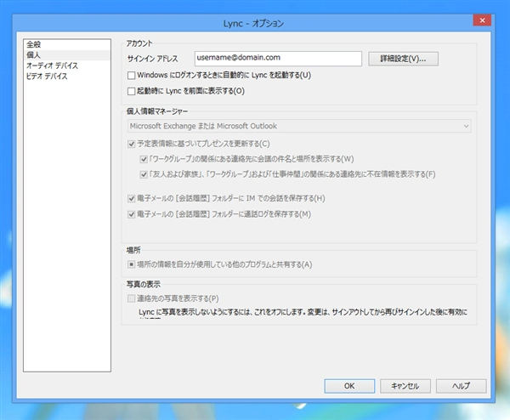This screenshot has height=420, width=510.
Task: Toggle IM での会話を保存する(H) checkbox
Action: point(132,198)
